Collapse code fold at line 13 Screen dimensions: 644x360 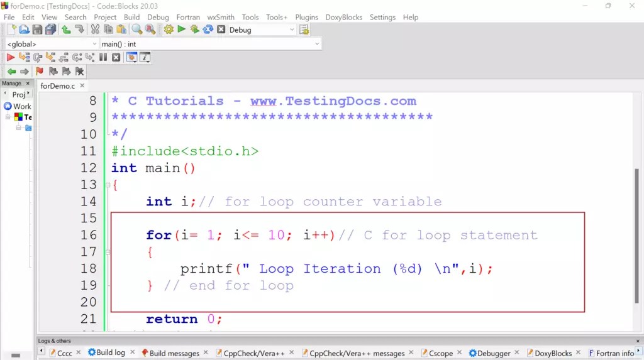pos(108,185)
